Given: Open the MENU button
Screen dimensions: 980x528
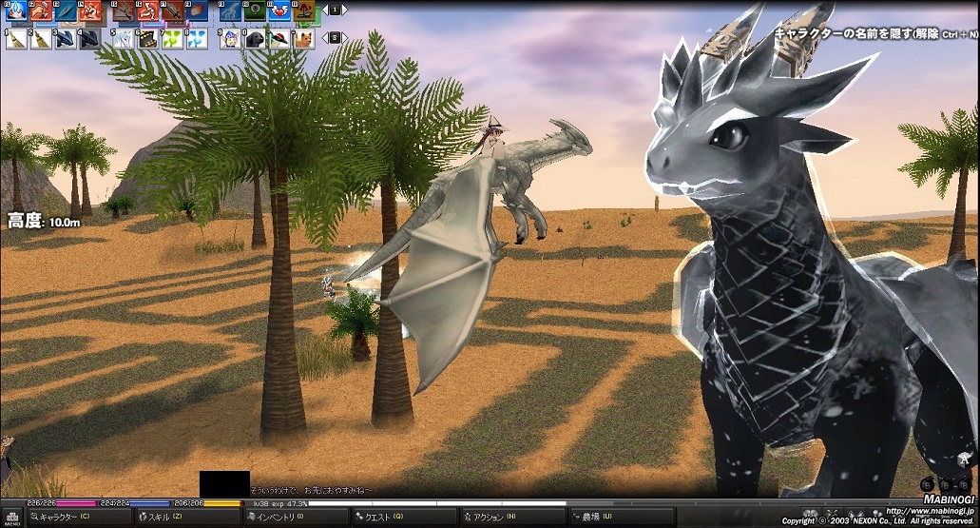Looking at the screenshot, I should [11, 518].
